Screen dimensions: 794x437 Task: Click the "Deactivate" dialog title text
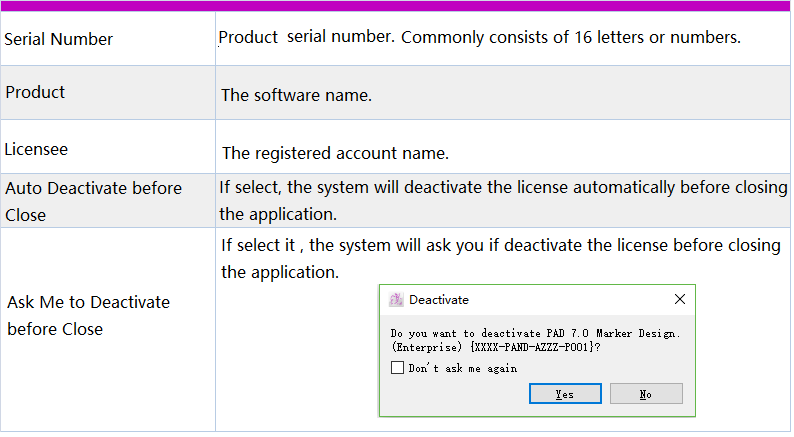pyautogui.click(x=439, y=300)
